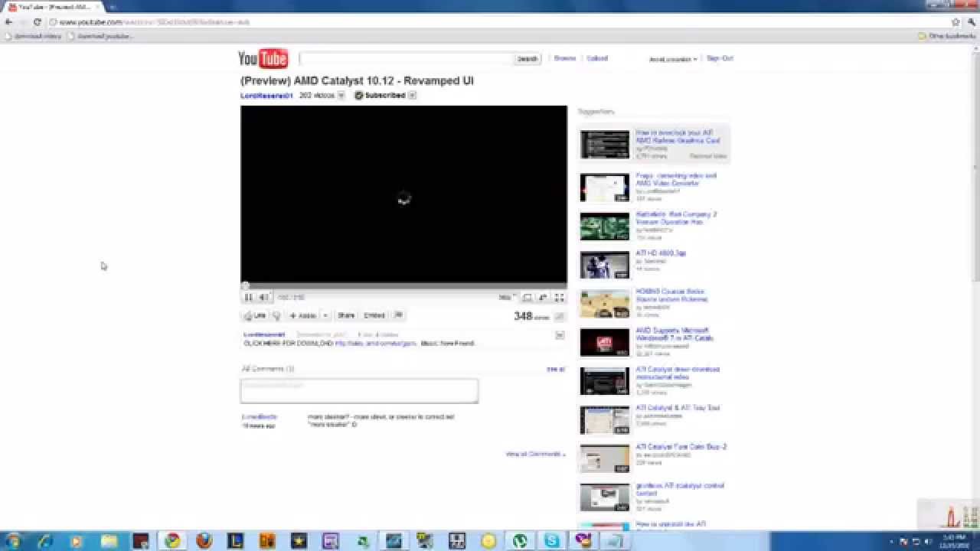The image size is (980, 551).
Task: Click the Sign Out link
Action: tap(720, 58)
